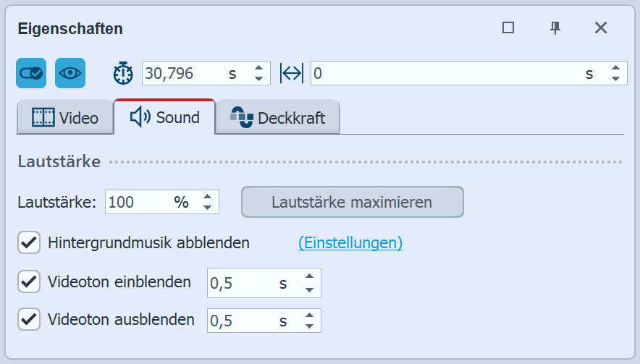Select the Sound tab
The image size is (640, 364).
coord(165,117)
